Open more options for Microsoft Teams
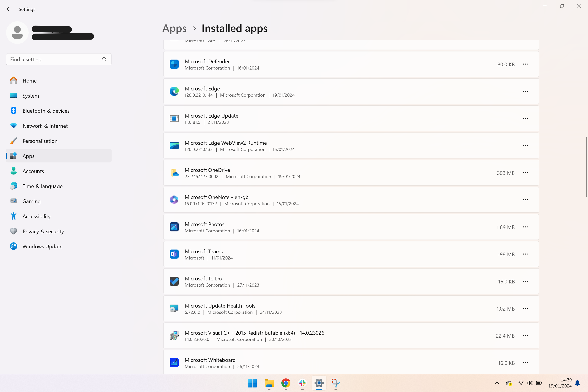 pos(525,254)
